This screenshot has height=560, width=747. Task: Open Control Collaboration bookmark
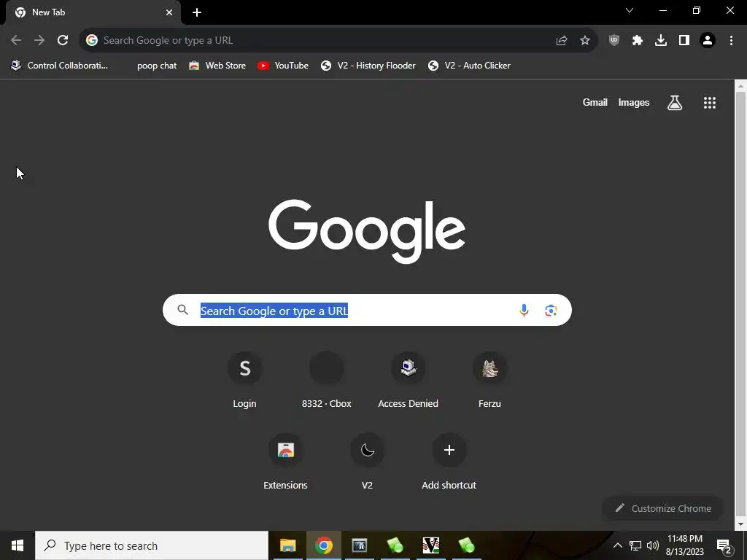point(60,66)
